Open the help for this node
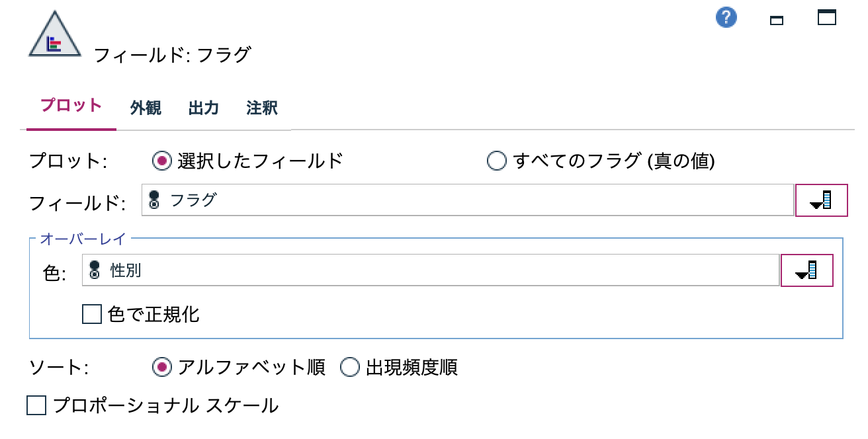The width and height of the screenshot is (868, 439). click(x=725, y=19)
